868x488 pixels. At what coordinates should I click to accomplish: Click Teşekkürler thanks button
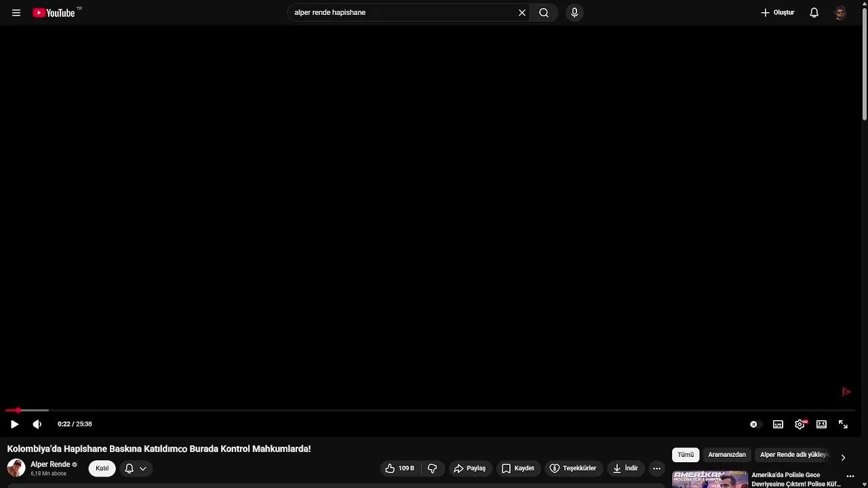coord(574,468)
